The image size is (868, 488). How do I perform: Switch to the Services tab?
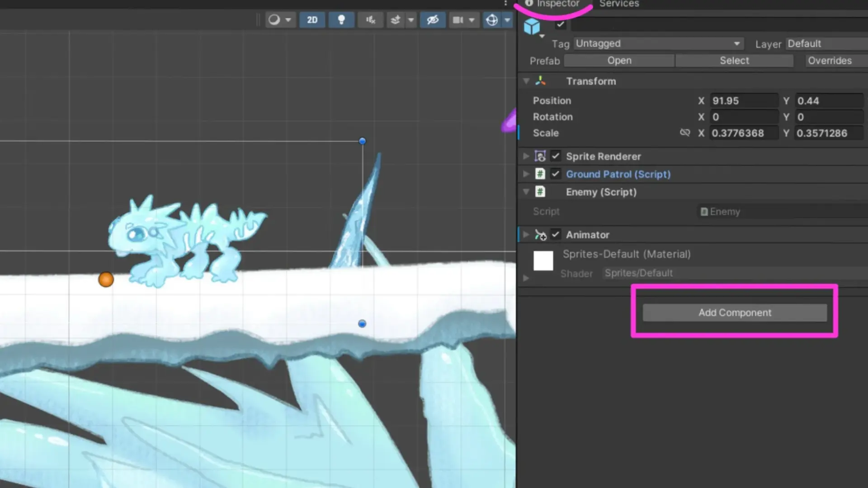[x=619, y=4]
